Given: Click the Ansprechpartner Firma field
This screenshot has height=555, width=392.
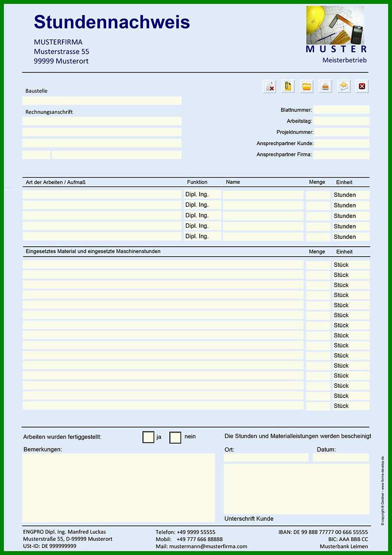Looking at the screenshot, I should [341, 154].
